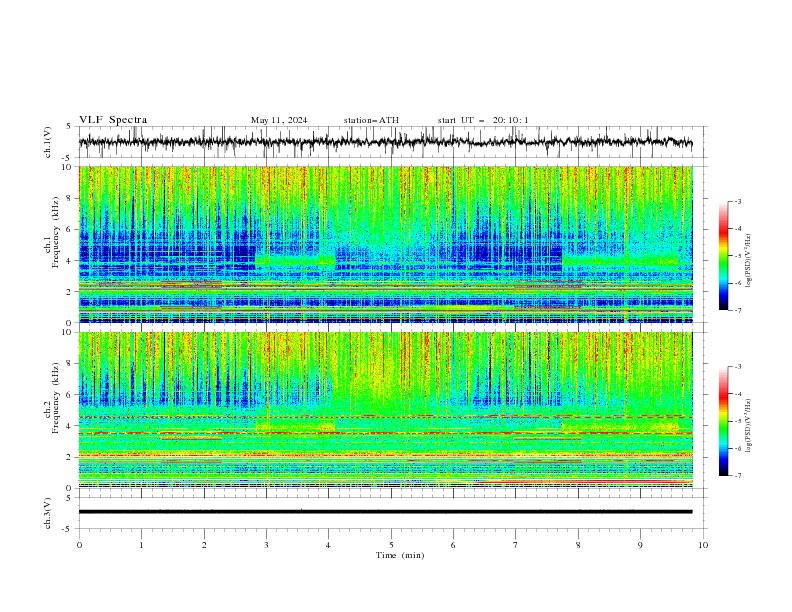
Task: Click the "ch.3(V)" vertical axis label
Action: (48, 513)
